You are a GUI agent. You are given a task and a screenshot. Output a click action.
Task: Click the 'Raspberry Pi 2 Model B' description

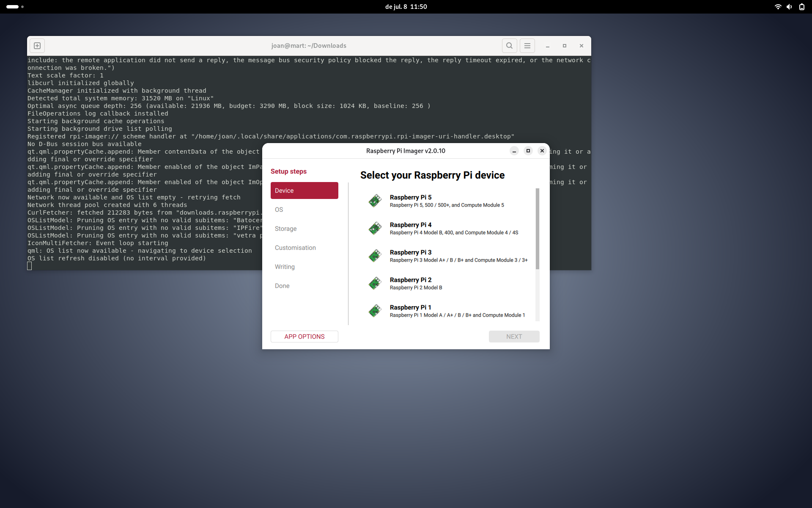[x=416, y=288]
